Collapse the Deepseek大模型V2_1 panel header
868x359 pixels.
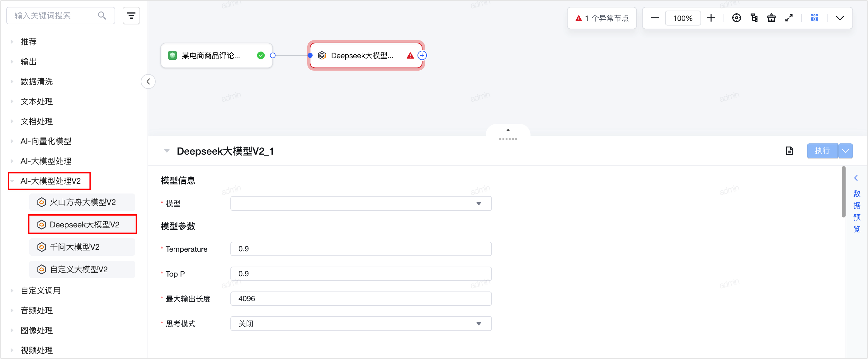[167, 151]
